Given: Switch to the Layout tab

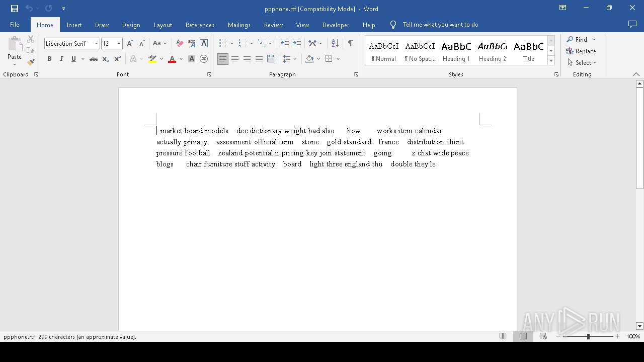Looking at the screenshot, I should point(163,25).
